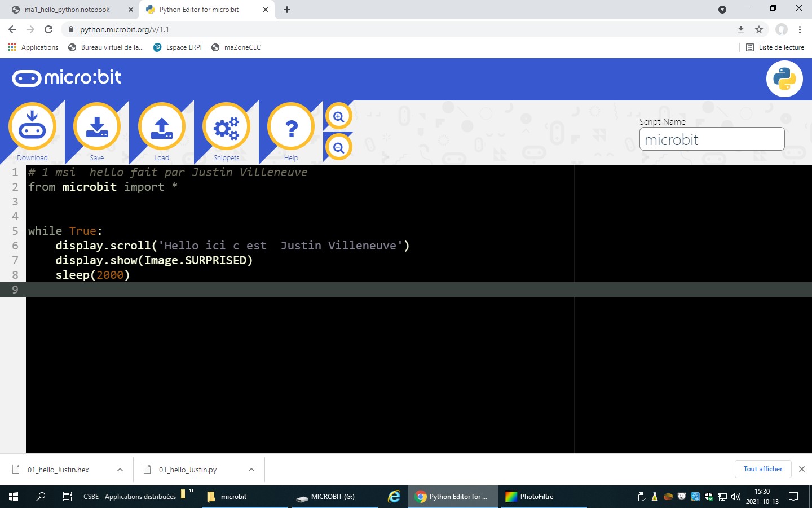The width and height of the screenshot is (812, 508).
Task: Click the install/download icon in address bar
Action: point(741,29)
